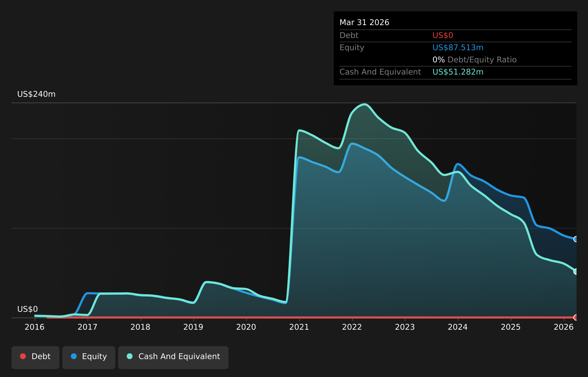Click the 2026 x-axis label
Screen dimensions: 588x377
click(564, 327)
